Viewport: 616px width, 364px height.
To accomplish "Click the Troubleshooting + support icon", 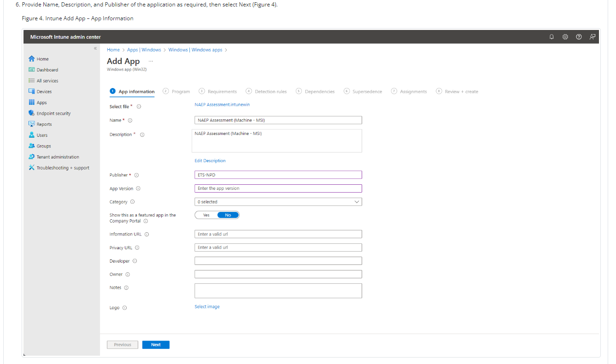I will point(31,168).
